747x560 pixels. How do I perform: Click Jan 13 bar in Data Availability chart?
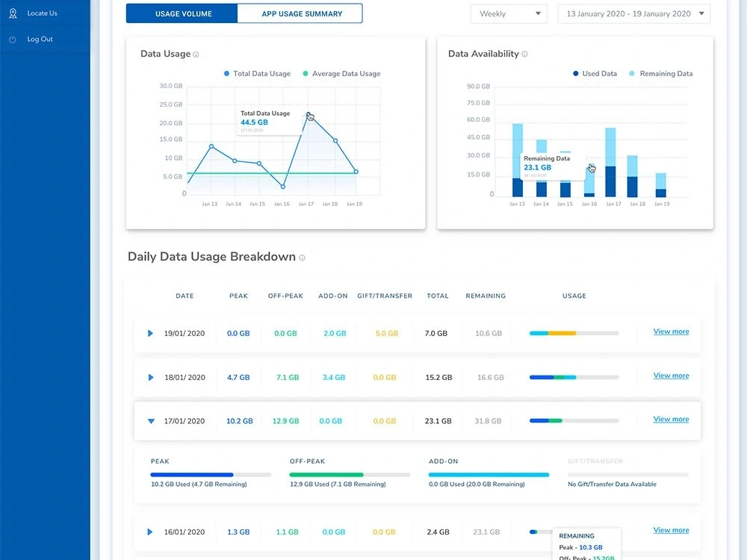[x=518, y=160]
